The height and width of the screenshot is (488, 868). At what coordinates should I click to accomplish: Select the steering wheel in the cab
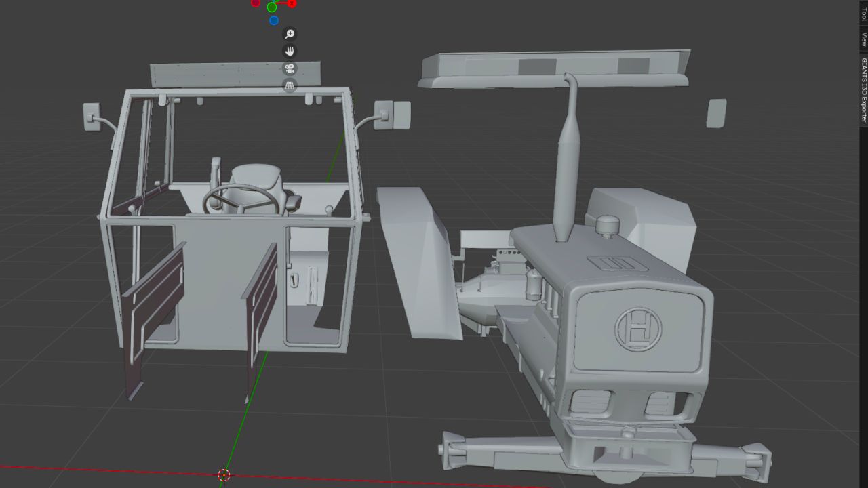coord(241,199)
